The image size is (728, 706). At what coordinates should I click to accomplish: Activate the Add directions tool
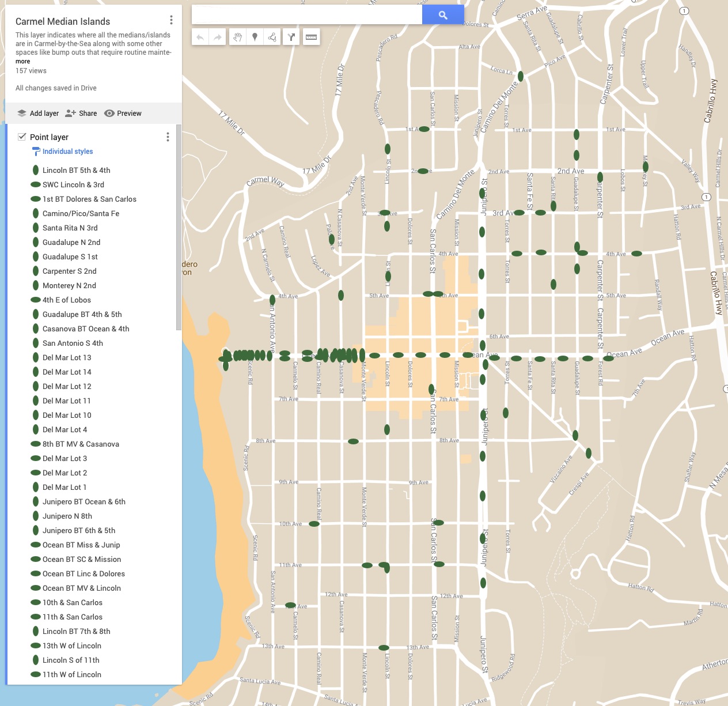coord(291,36)
